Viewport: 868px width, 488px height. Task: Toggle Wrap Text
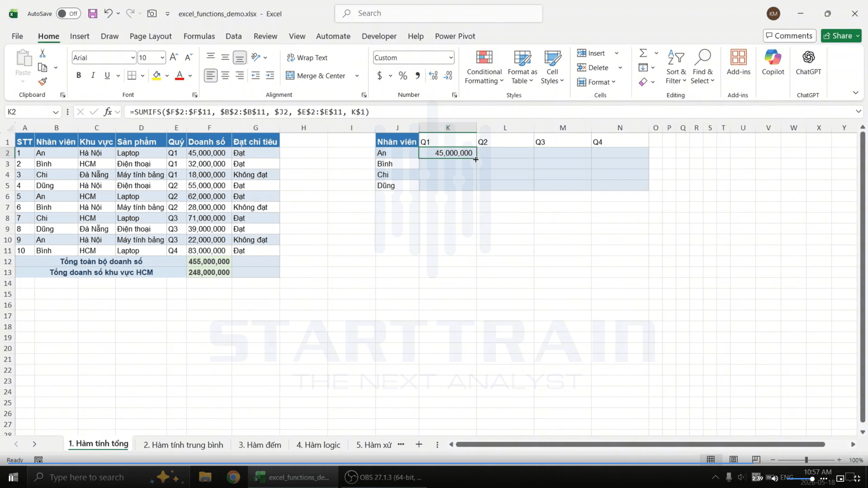307,57
